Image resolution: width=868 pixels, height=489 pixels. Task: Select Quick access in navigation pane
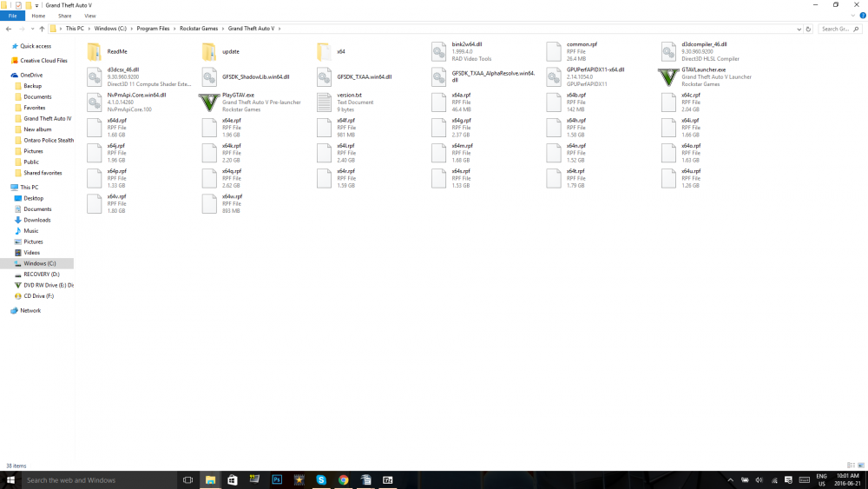tap(36, 47)
